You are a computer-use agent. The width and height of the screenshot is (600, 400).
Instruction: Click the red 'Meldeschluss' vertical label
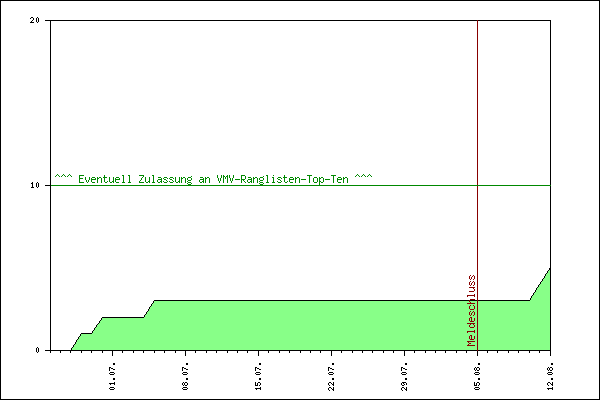(x=471, y=310)
